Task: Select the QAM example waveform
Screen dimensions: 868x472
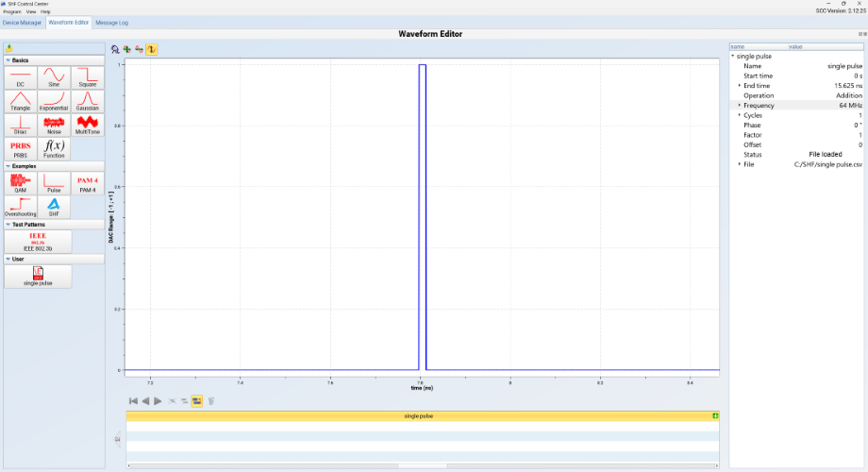Action: [x=20, y=181]
